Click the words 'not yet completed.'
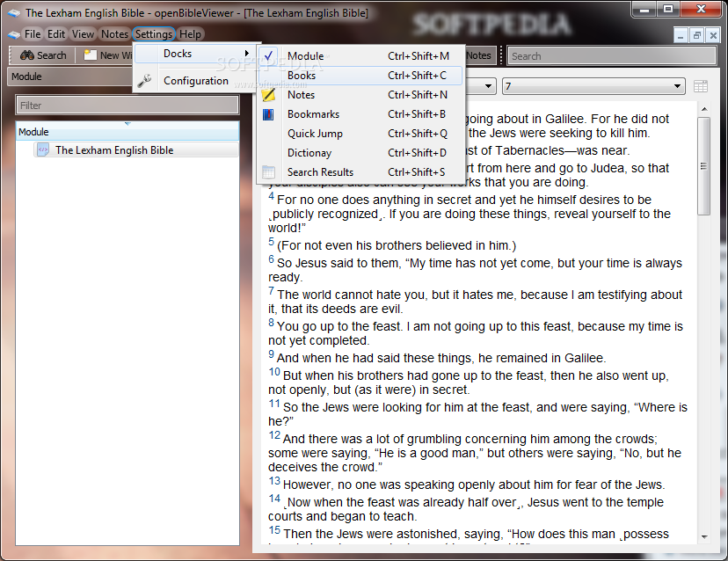 319,340
